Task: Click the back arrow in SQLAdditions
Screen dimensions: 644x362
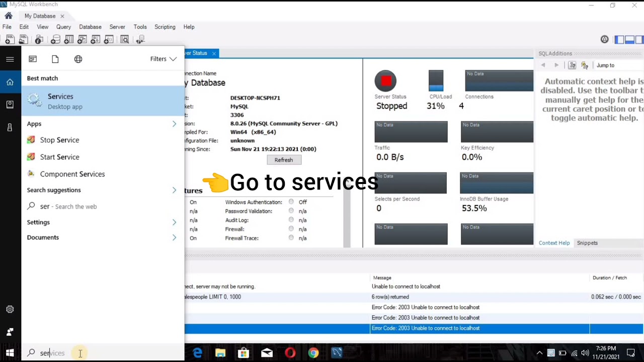Action: (x=543, y=65)
